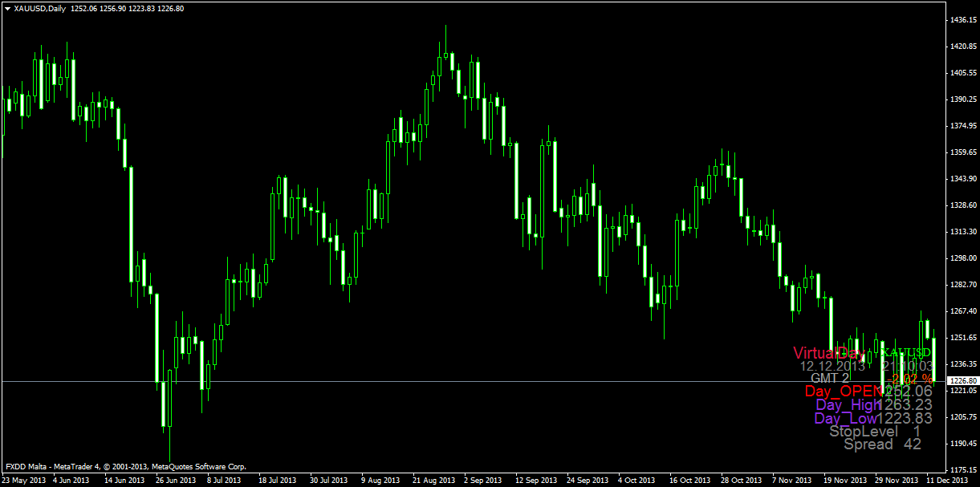Select the Day_High label on chart
This screenshot has height=487, width=980.
click(848, 405)
